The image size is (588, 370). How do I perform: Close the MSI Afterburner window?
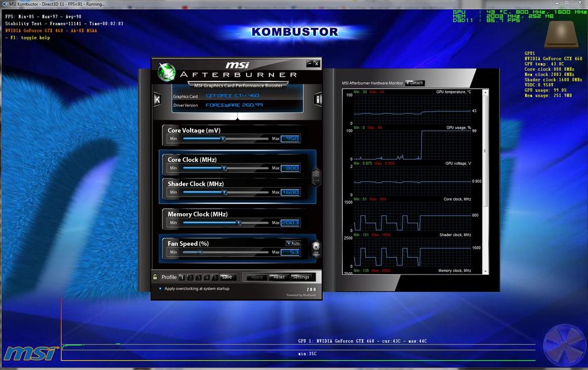316,63
